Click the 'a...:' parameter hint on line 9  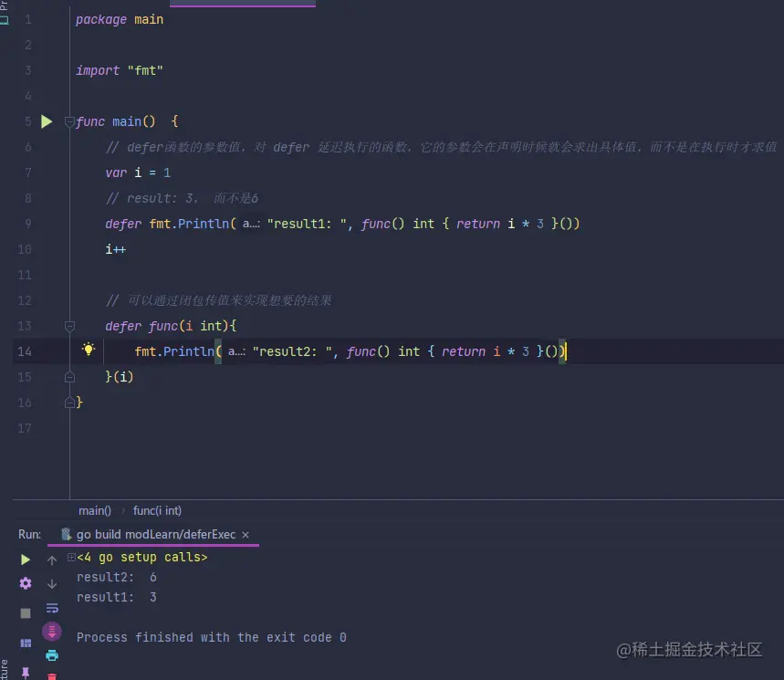tap(251, 224)
